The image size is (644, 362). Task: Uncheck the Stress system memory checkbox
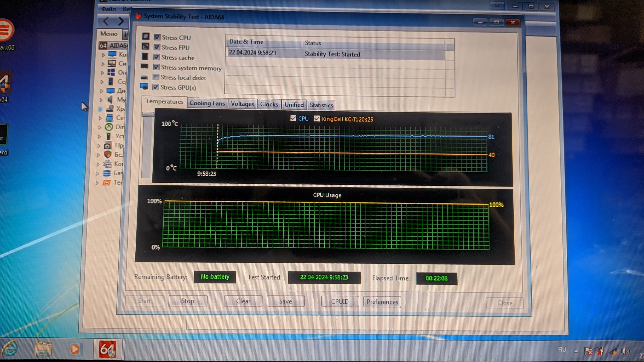156,67
